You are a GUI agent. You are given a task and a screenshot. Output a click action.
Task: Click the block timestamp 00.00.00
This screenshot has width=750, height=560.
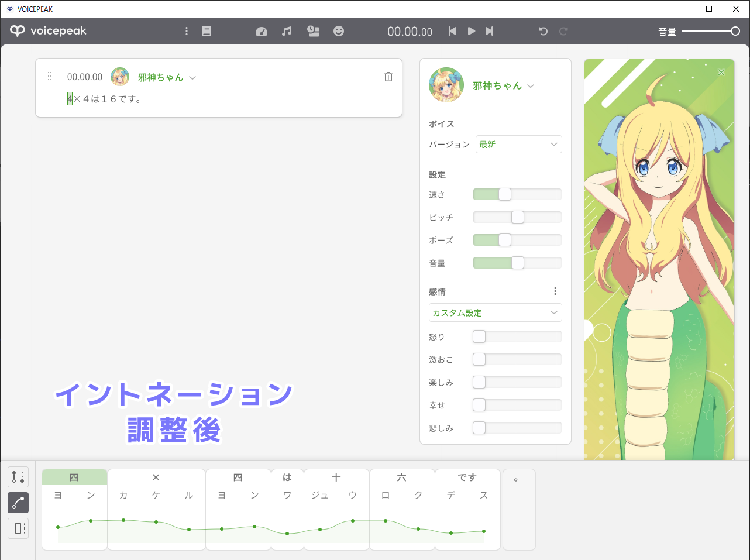(x=85, y=77)
